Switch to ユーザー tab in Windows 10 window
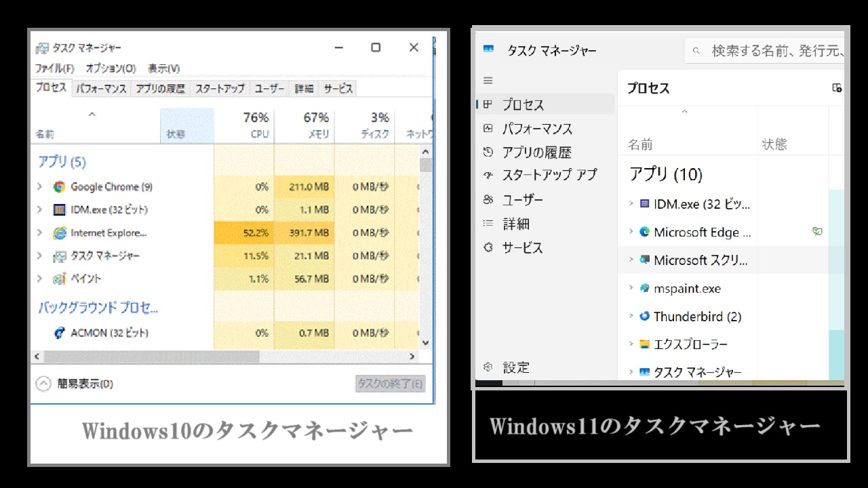Viewport: 868px width, 488px height. click(269, 89)
